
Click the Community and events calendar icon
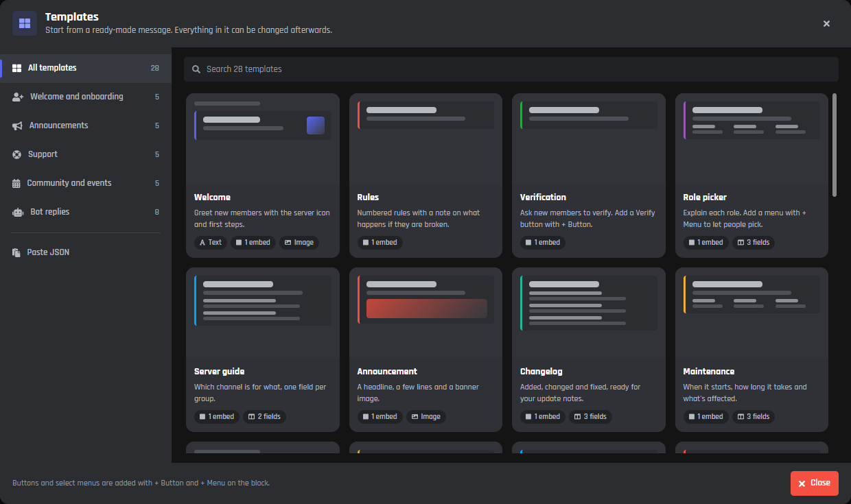click(x=16, y=183)
